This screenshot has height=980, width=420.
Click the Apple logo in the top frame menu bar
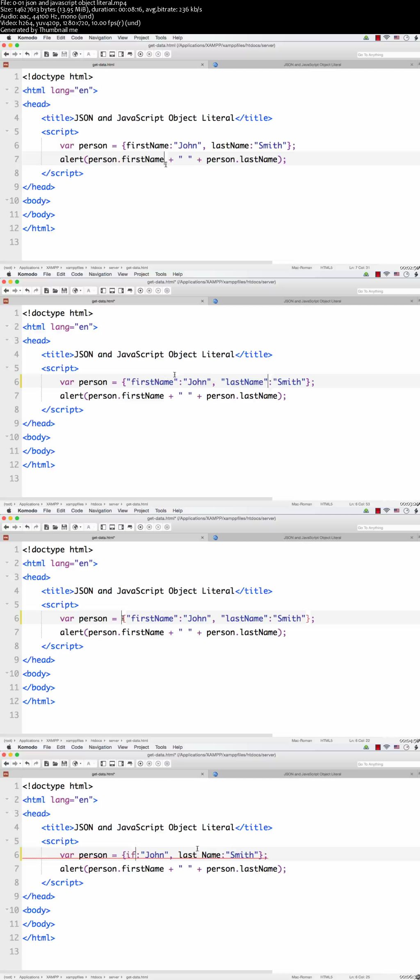click(9, 38)
